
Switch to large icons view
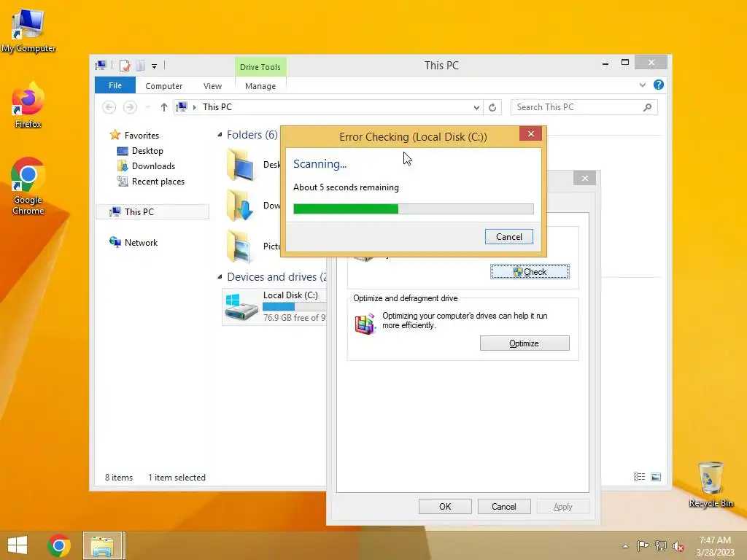tap(656, 477)
